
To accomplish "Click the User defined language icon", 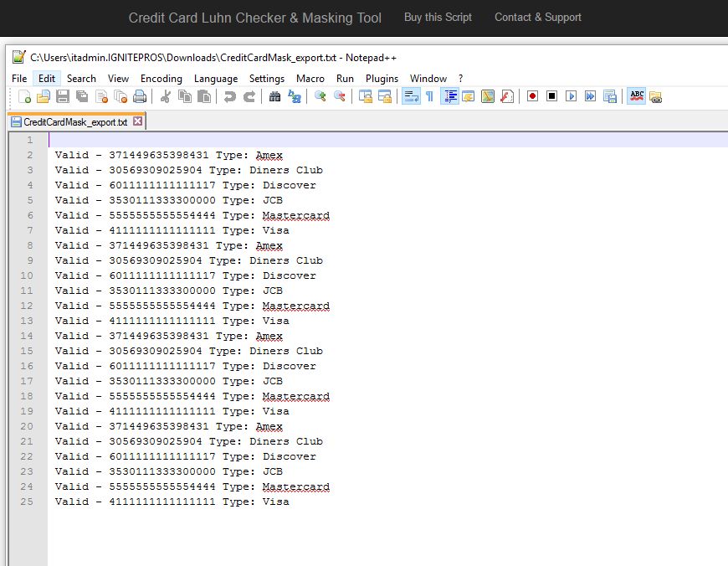I will click(x=469, y=96).
